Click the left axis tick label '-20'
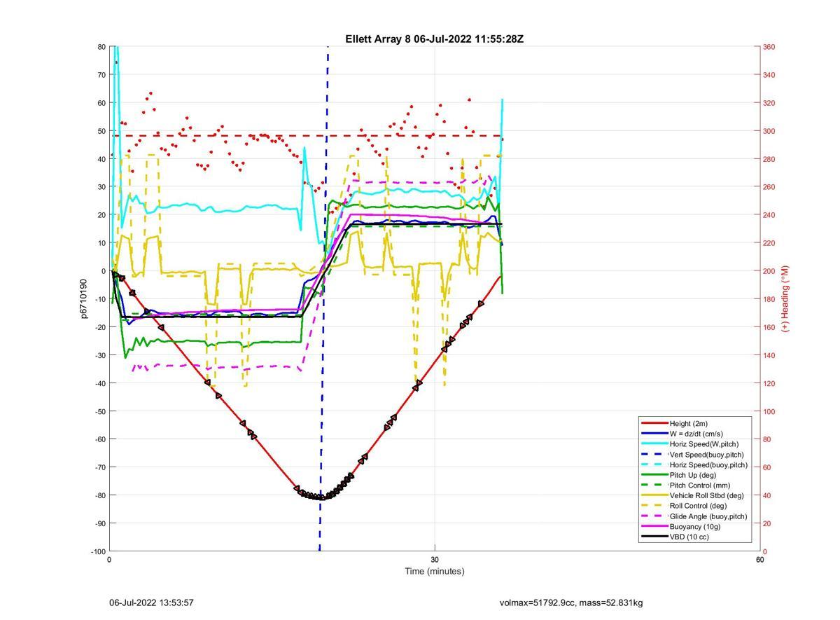This screenshot has height=620, width=840. pyautogui.click(x=100, y=327)
